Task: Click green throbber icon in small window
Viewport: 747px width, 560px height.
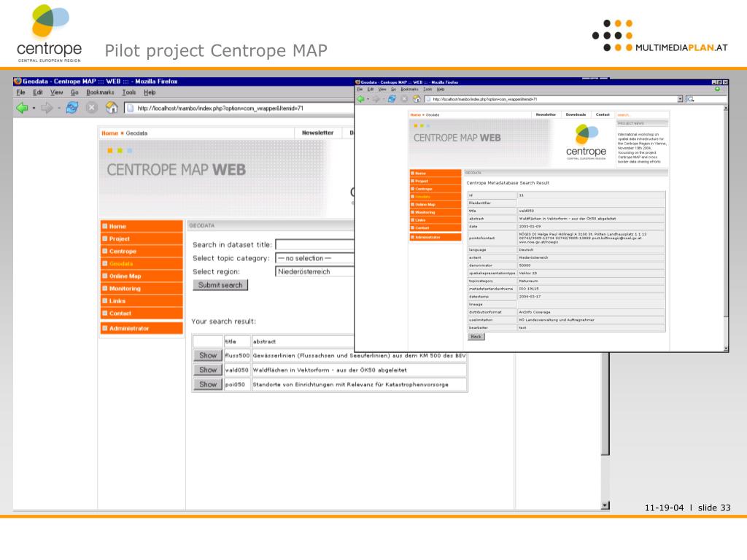Action: click(x=717, y=89)
